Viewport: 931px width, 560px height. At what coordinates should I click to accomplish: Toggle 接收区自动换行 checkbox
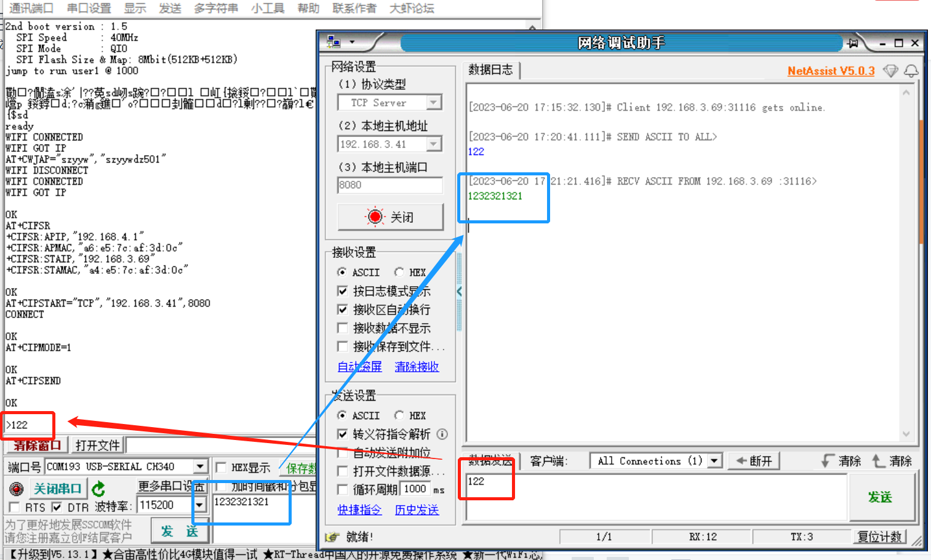343,309
